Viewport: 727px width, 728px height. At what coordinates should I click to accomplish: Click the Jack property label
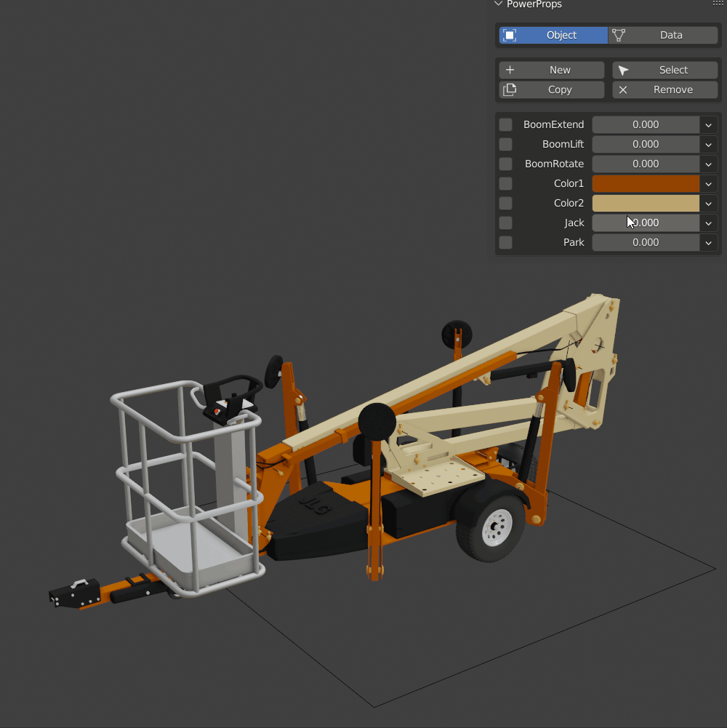(x=574, y=223)
